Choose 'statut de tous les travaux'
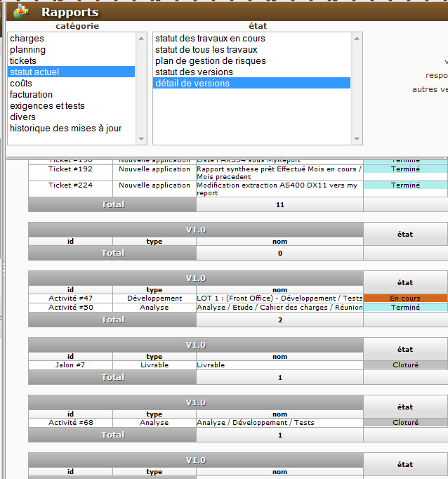The image size is (448, 479). [x=206, y=50]
